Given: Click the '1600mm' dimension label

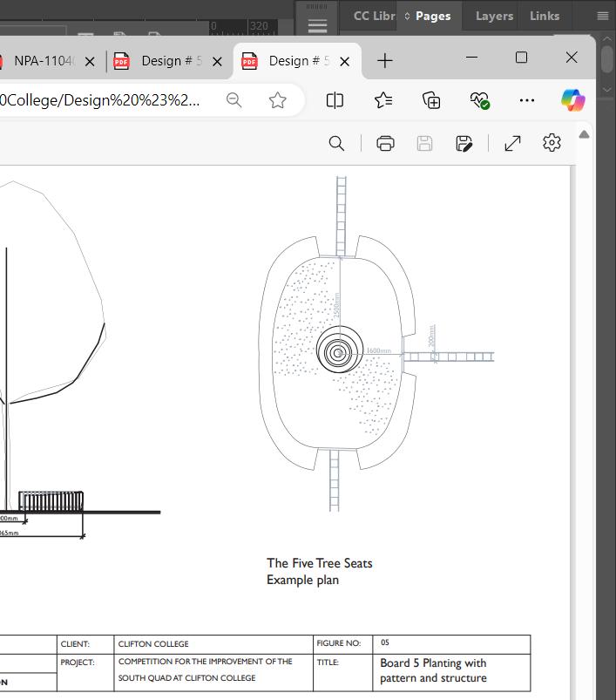Looking at the screenshot, I should [379, 350].
